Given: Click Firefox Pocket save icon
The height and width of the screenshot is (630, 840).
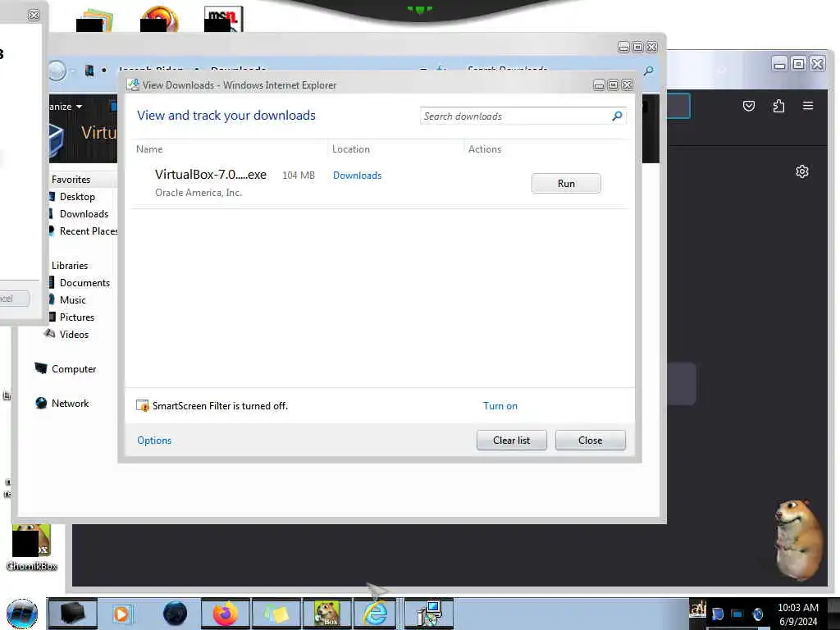Looking at the screenshot, I should 748,106.
